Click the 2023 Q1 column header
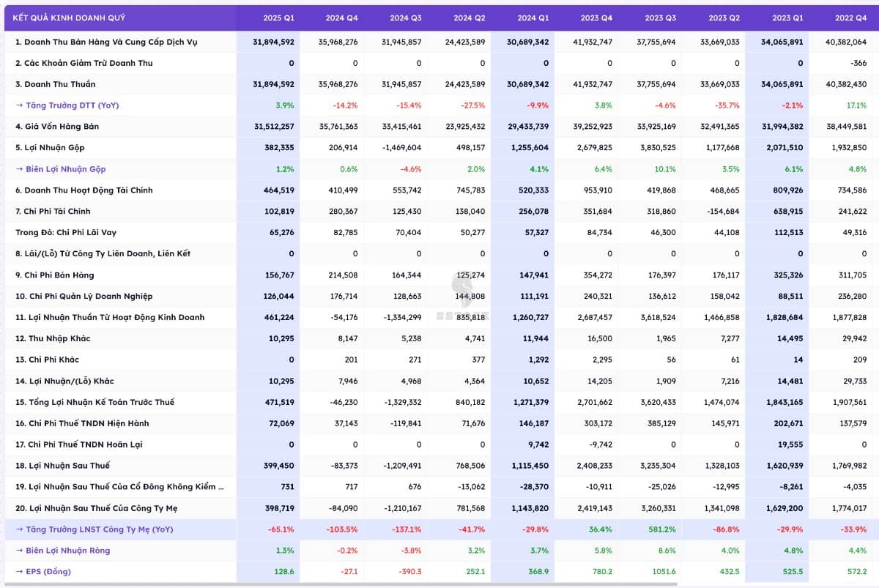This screenshot has height=588, width=879. pos(788,18)
